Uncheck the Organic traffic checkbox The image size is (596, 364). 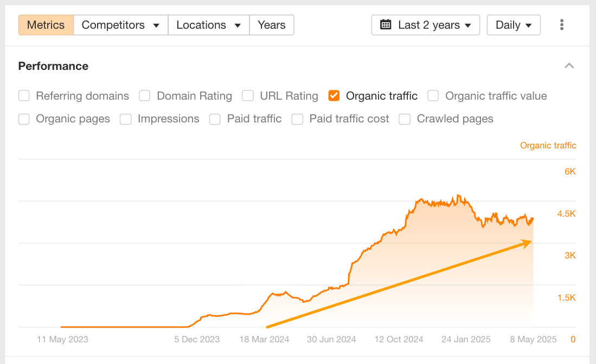[x=334, y=96]
